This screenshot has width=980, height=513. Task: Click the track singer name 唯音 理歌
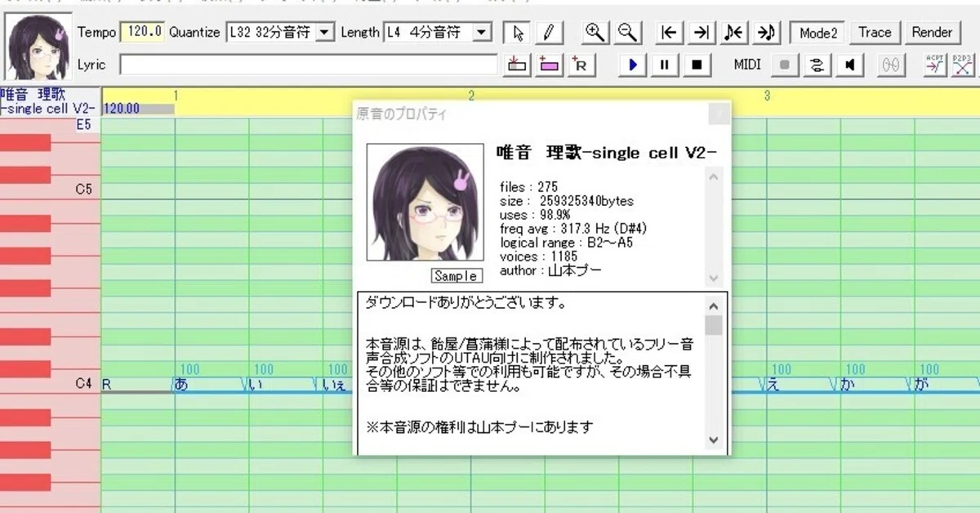click(33, 95)
